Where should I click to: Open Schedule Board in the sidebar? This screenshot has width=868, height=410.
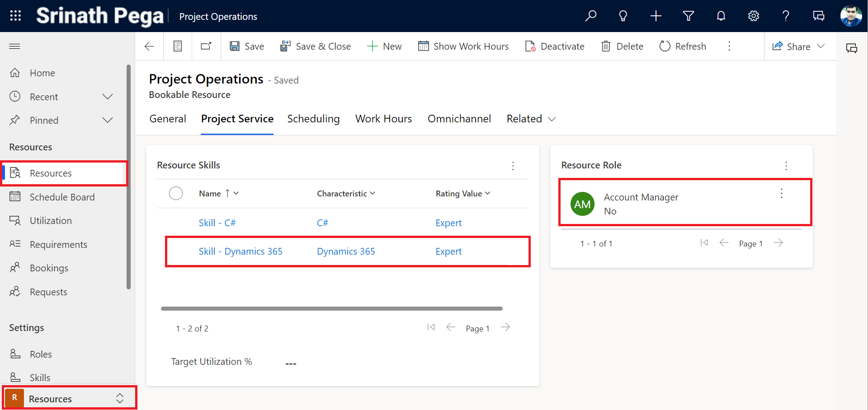(62, 197)
